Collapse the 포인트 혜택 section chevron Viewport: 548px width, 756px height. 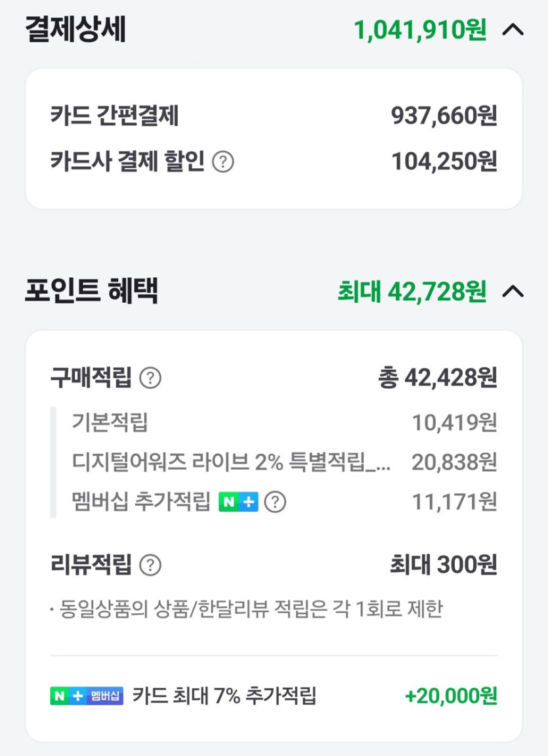[513, 292]
